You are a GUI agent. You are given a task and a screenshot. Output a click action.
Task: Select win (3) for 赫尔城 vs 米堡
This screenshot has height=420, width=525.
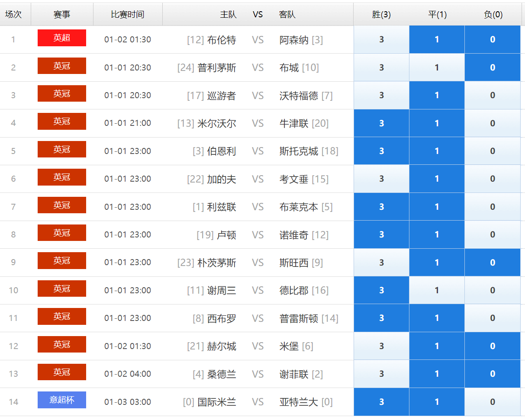coord(381,346)
